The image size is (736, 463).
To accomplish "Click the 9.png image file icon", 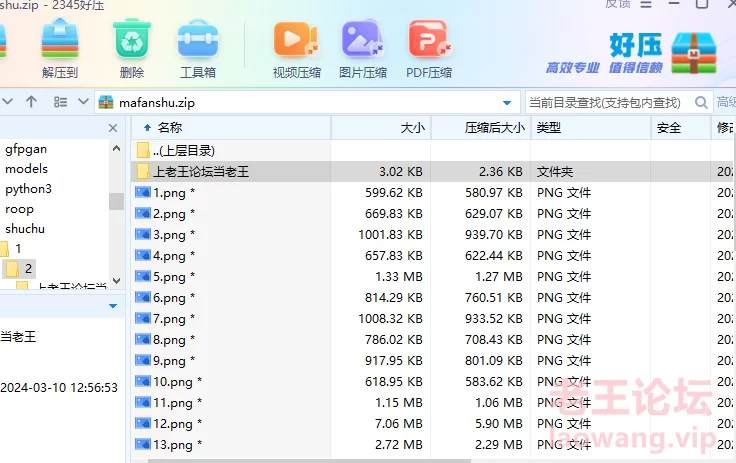I will [x=143, y=360].
